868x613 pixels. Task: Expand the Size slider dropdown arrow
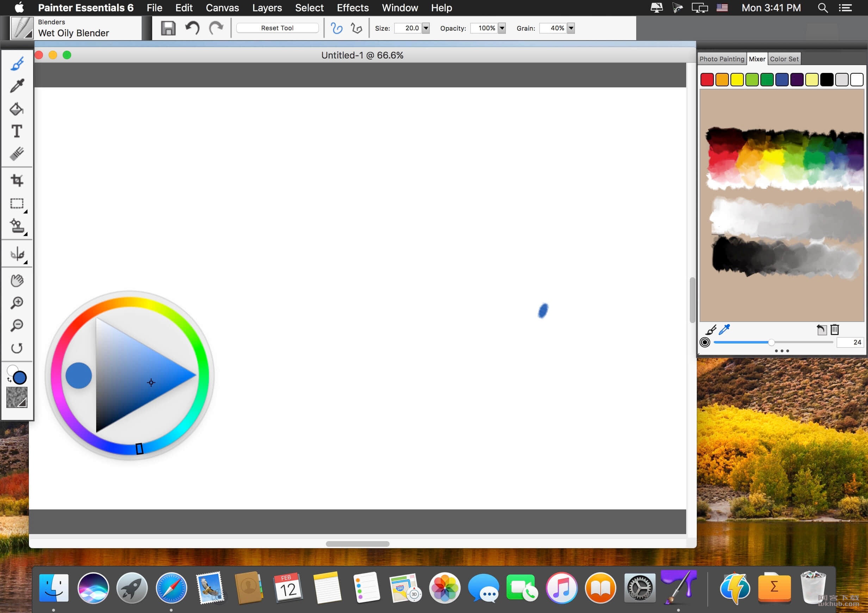coord(426,28)
